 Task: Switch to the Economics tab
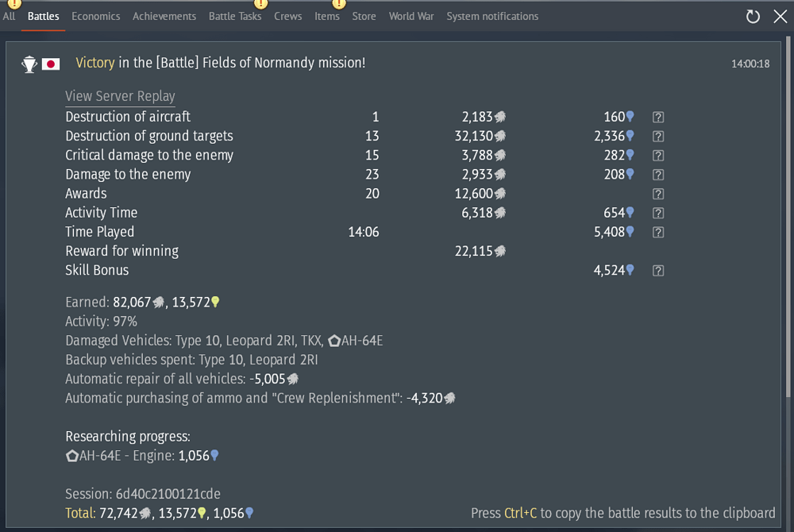pyautogui.click(x=96, y=16)
